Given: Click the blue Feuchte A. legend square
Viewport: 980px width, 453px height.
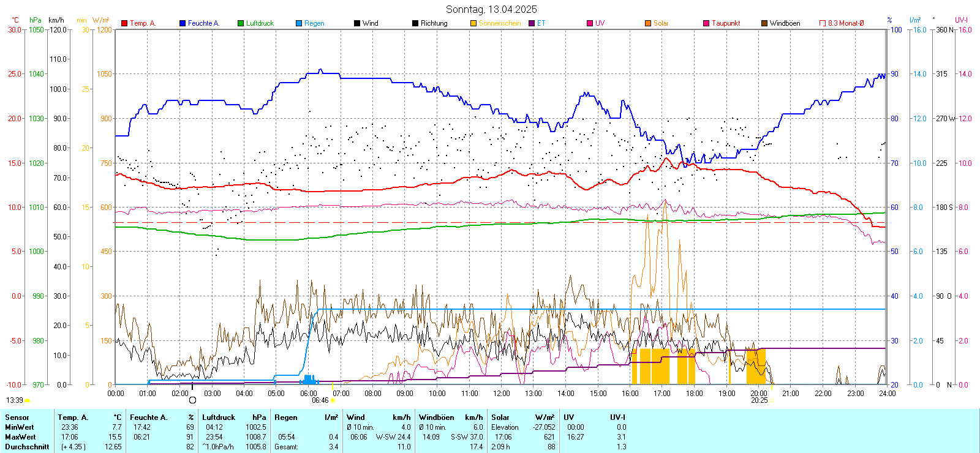Looking at the screenshot, I should pyautogui.click(x=183, y=23).
